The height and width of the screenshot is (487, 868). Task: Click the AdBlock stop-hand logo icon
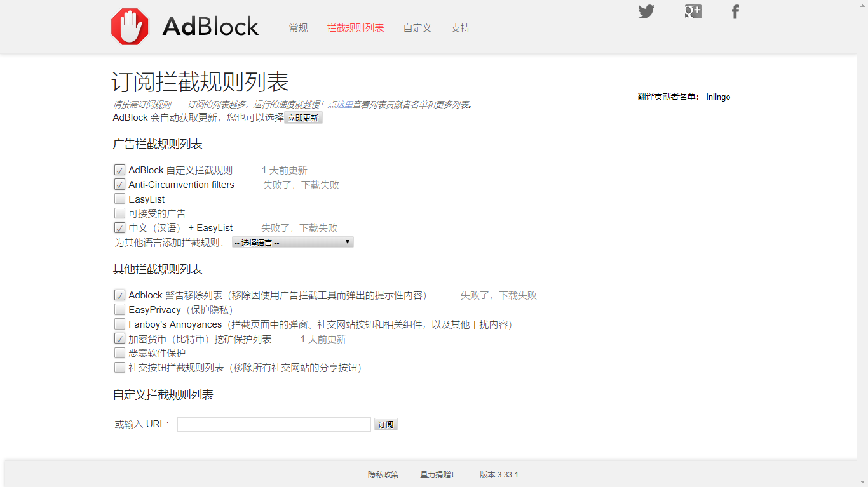point(130,27)
